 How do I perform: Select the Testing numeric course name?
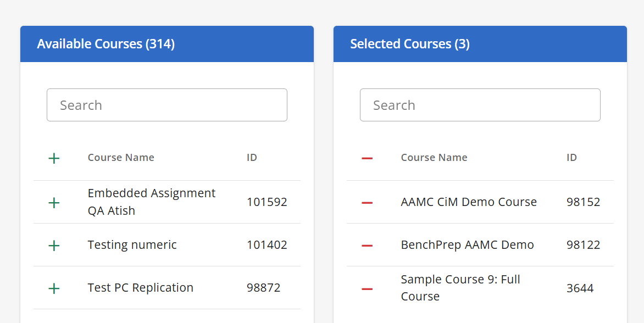[x=132, y=245]
